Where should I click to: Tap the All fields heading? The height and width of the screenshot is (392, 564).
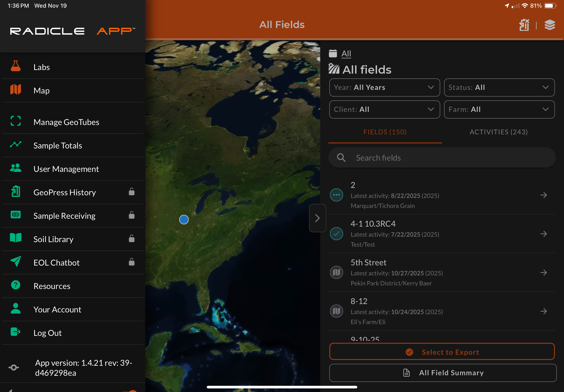pos(367,70)
